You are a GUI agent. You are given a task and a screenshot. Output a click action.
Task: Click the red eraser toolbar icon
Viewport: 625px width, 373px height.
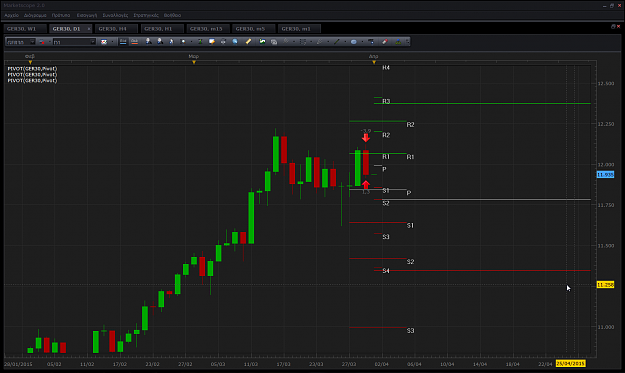pos(385,41)
